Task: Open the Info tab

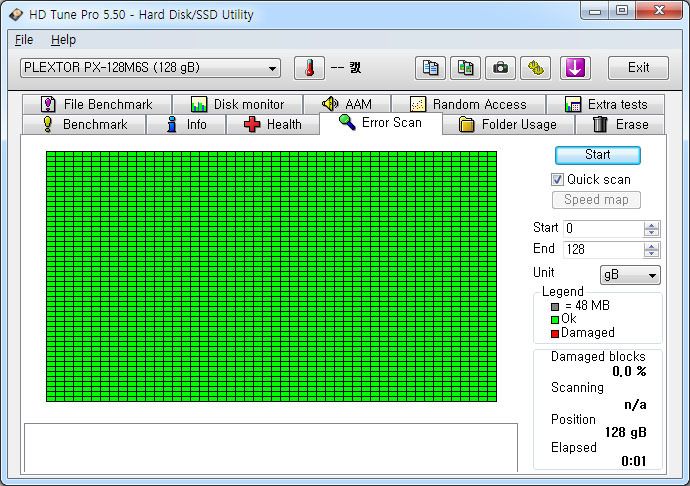Action: 186,125
